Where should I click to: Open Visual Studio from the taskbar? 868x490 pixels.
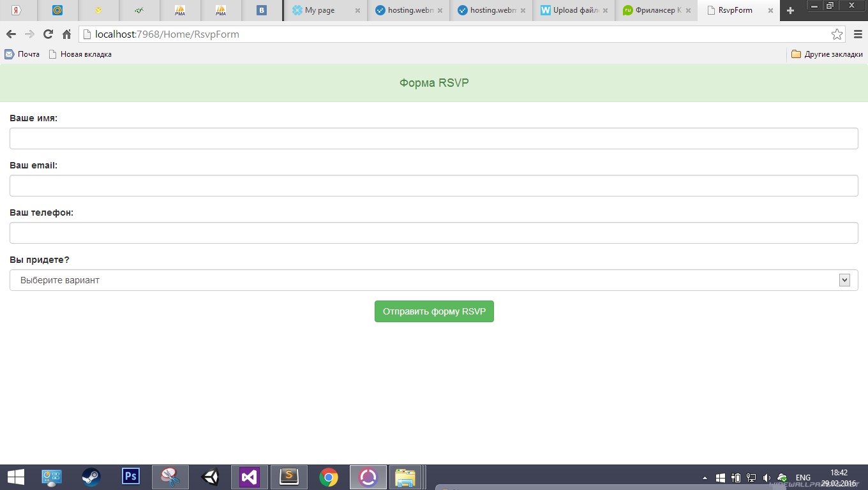click(x=250, y=477)
